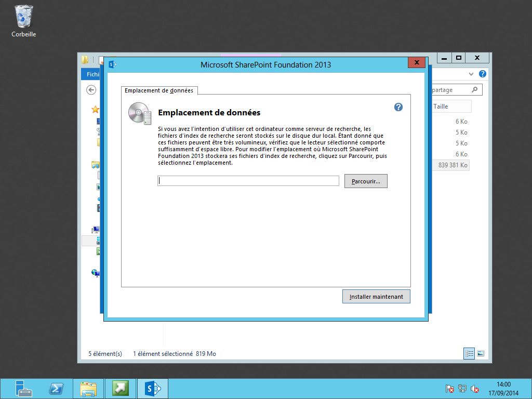The height and width of the screenshot is (399, 532).
Task: Close the SharePoint Foundation 2013 dialog
Action: point(417,62)
